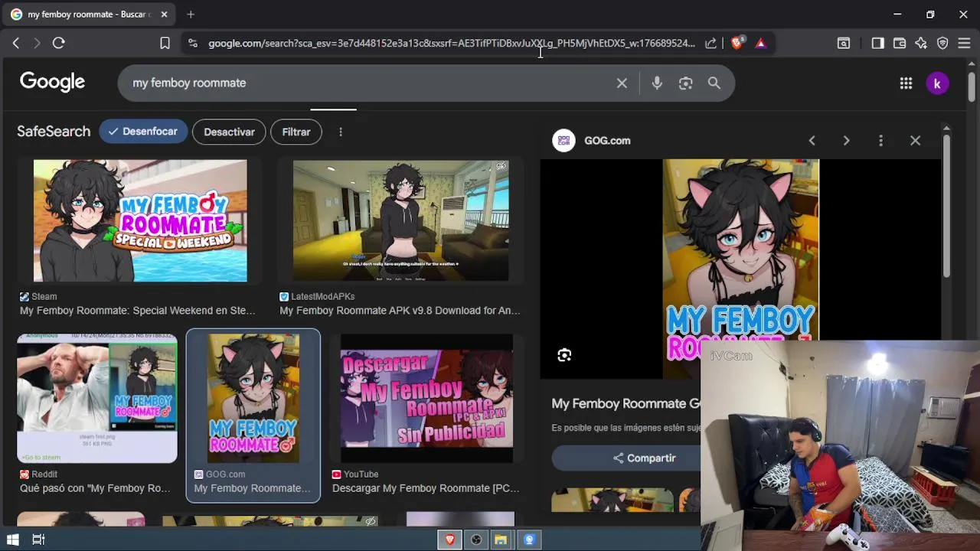
Task: Open Task View on the taskbar
Action: pos(38,540)
